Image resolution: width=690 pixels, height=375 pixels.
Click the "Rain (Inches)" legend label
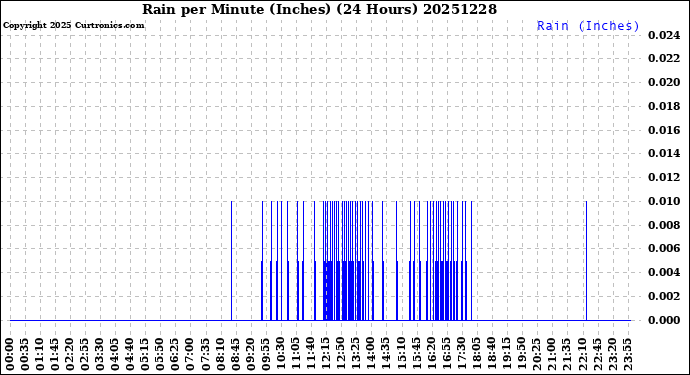pos(588,26)
